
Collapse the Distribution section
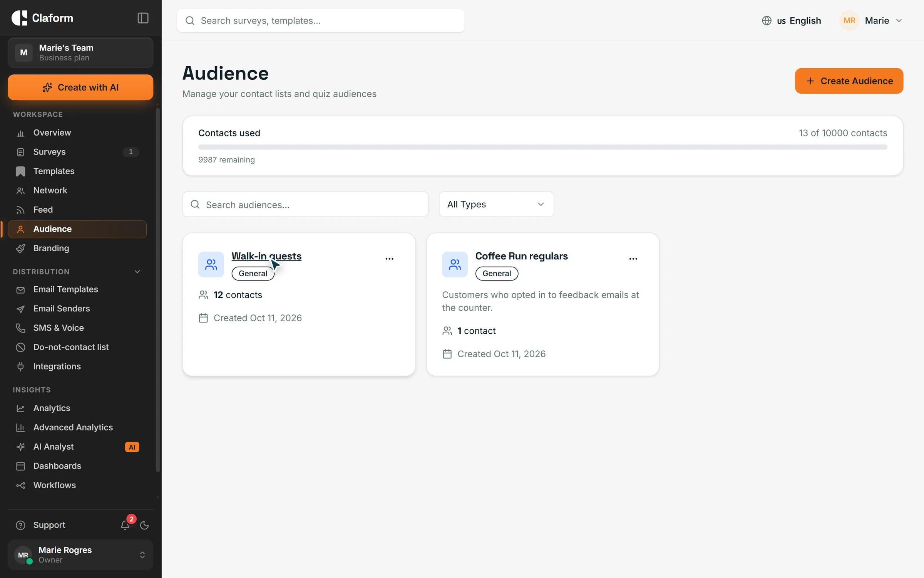click(137, 272)
